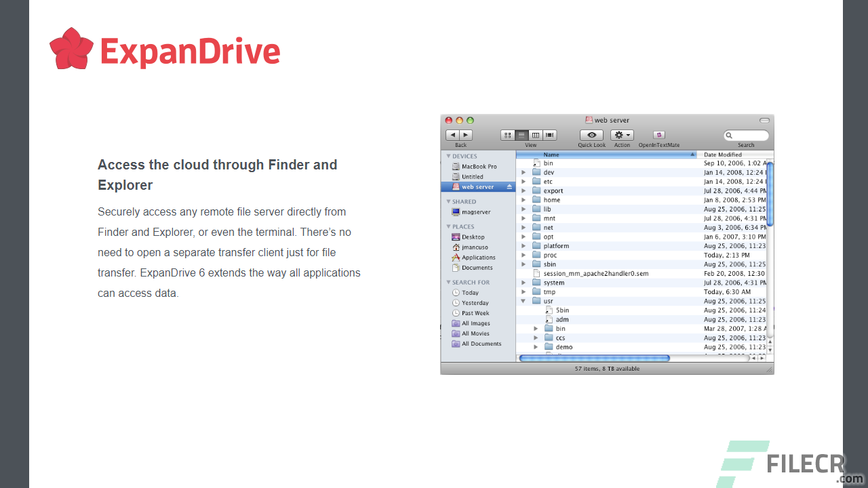Expand the dev folder
The width and height of the screenshot is (868, 488).
tap(524, 173)
